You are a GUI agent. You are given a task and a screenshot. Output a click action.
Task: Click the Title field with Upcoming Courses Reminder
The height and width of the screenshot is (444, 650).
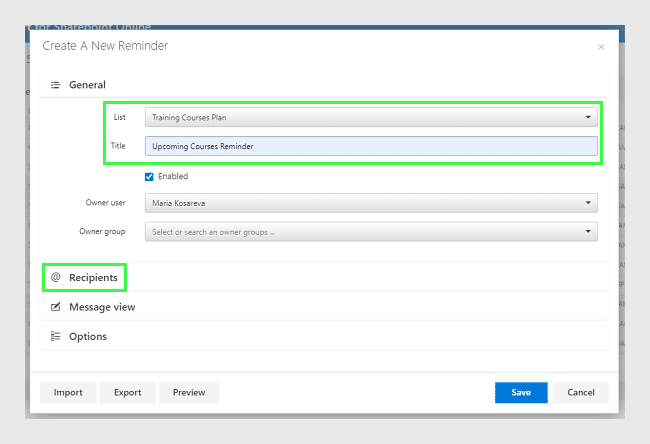coord(371,146)
